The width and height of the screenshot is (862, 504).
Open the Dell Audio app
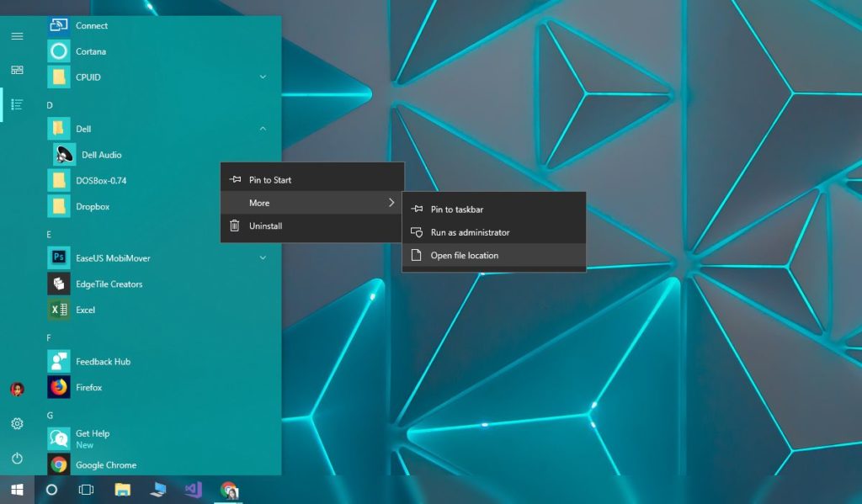click(101, 155)
